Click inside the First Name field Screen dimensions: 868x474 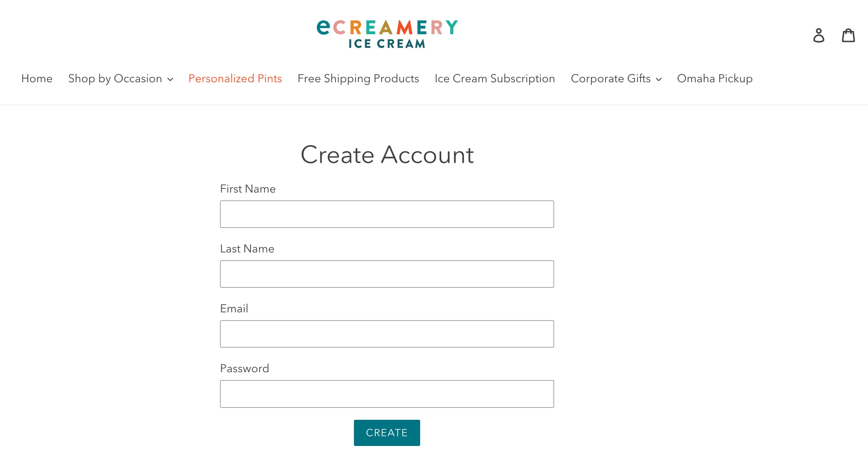click(387, 214)
